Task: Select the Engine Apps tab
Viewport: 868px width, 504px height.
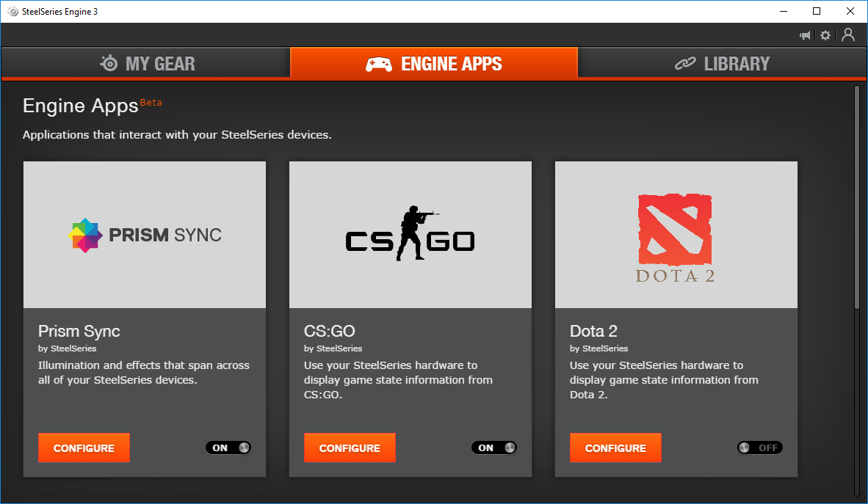Action: 434,64
